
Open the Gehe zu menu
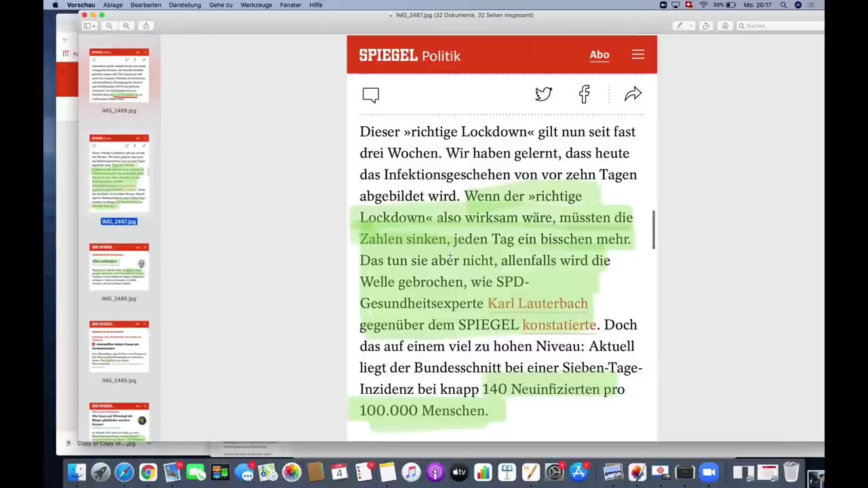[x=221, y=5]
